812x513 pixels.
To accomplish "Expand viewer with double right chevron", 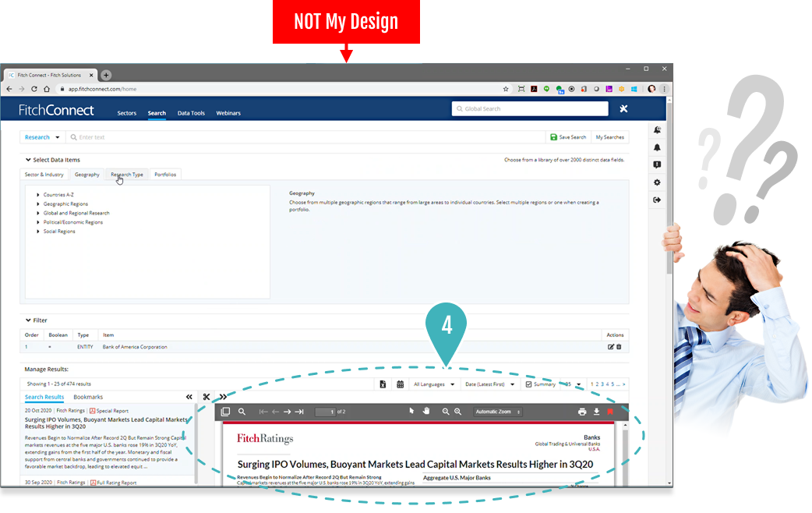I will point(223,397).
